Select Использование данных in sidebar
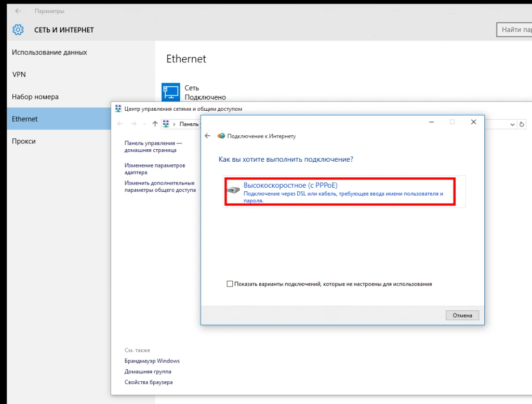Viewport: 532px width, 404px height. coord(49,53)
